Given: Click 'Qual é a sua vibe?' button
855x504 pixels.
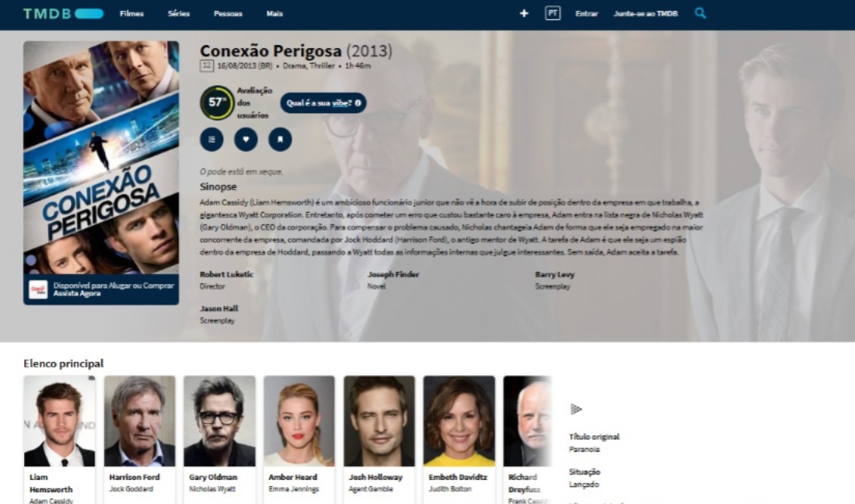Looking at the screenshot, I should click(x=323, y=103).
